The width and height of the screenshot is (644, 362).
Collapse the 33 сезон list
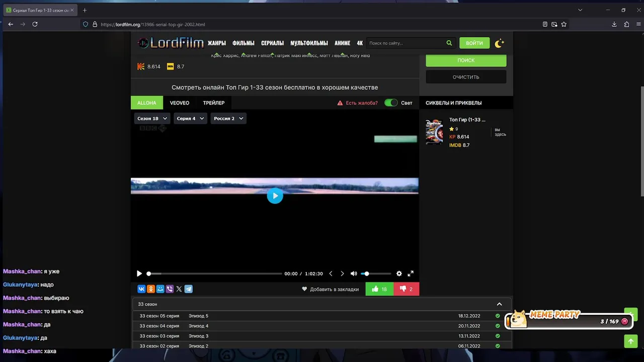pyautogui.click(x=499, y=304)
